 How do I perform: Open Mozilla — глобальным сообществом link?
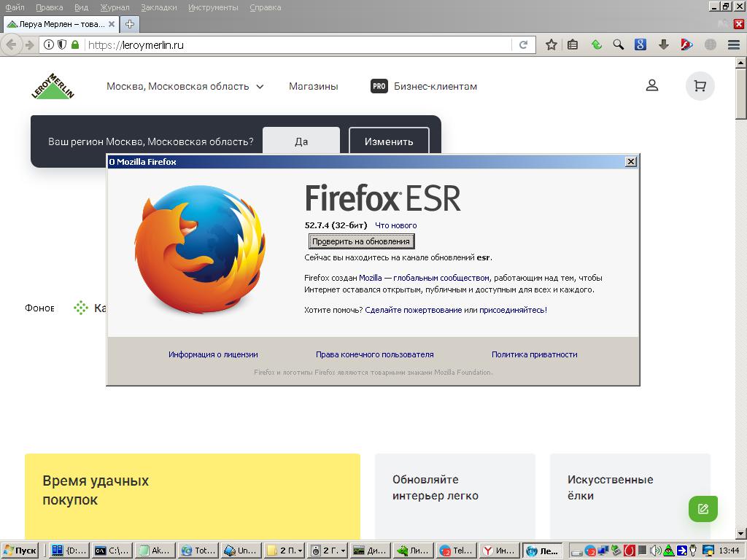pos(424,278)
